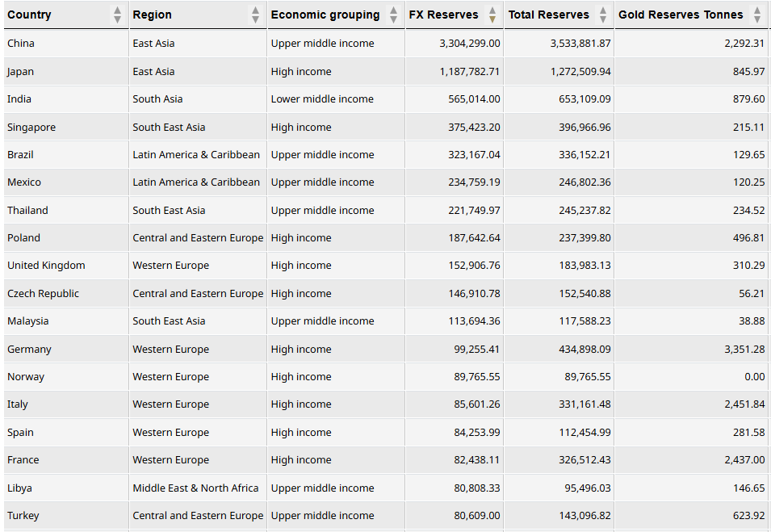
Task: Click Singapore's FX Reserves value 375,423.20
Action: 474,127
